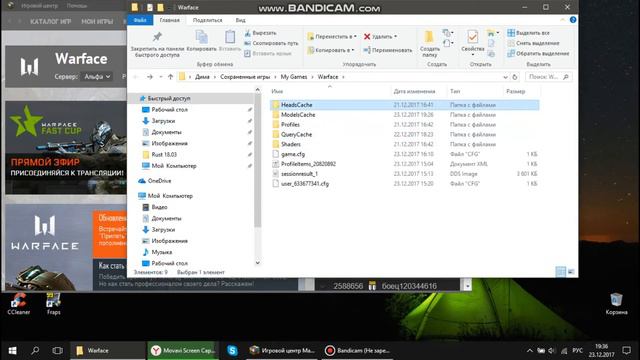Open Альфа server dropdown in Game Center

point(97,76)
